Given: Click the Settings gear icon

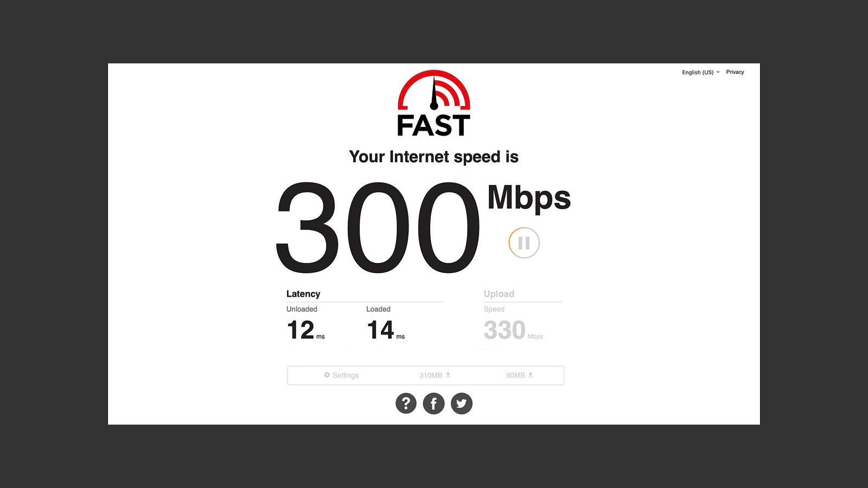Looking at the screenshot, I should 327,375.
